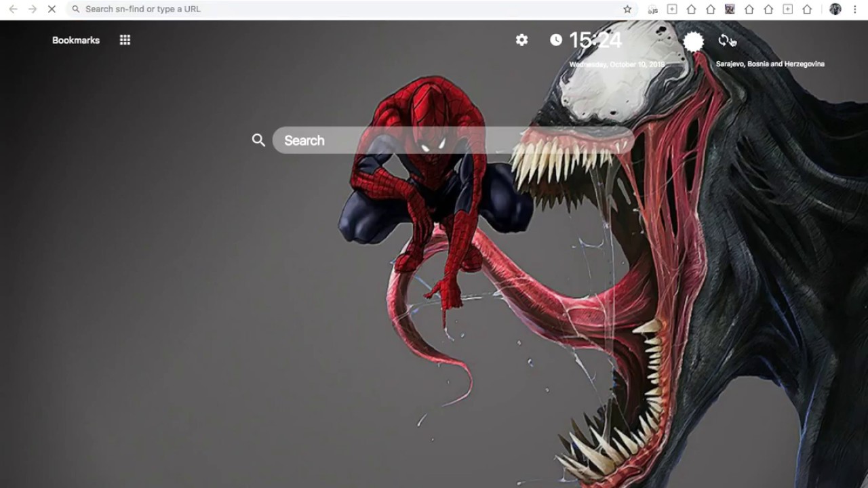Click the sunny weather icon

point(693,41)
